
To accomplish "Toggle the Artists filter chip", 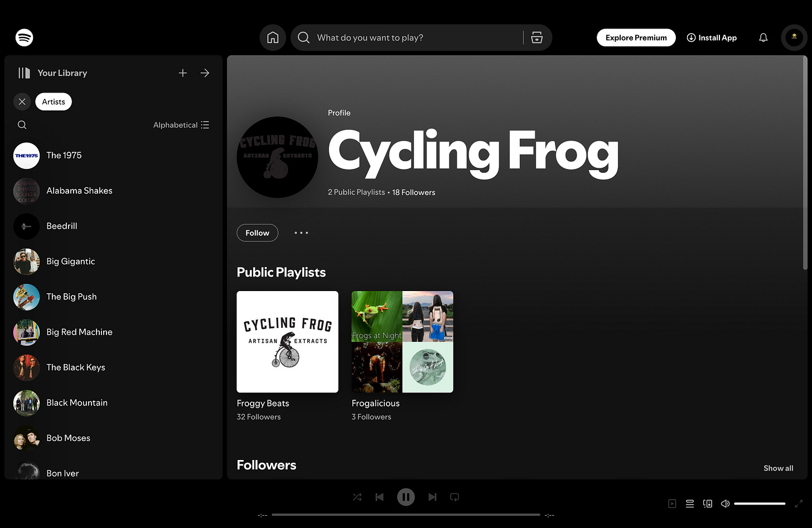I will (54, 101).
